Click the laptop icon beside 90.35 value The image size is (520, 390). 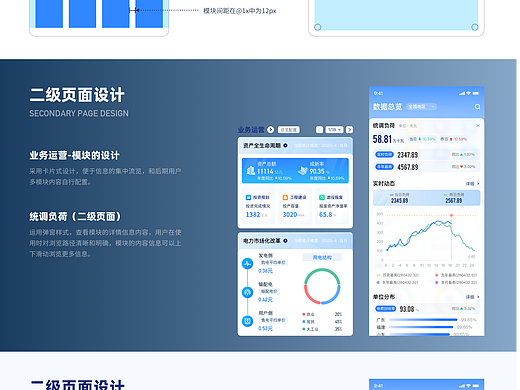[303, 171]
